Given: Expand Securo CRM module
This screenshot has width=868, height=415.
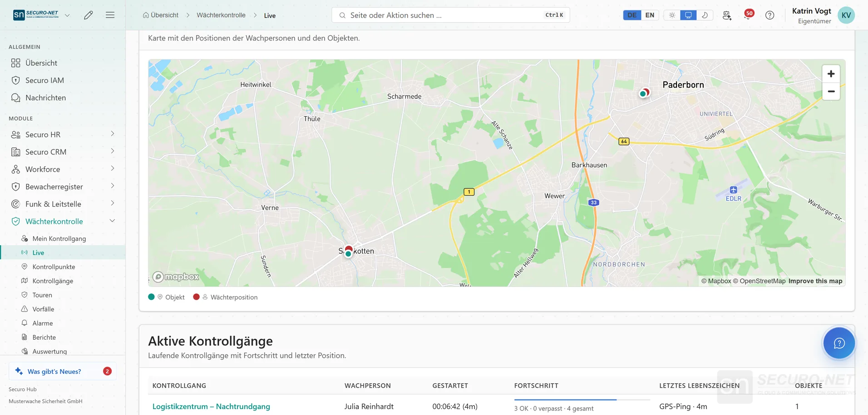Looking at the screenshot, I should (x=63, y=152).
